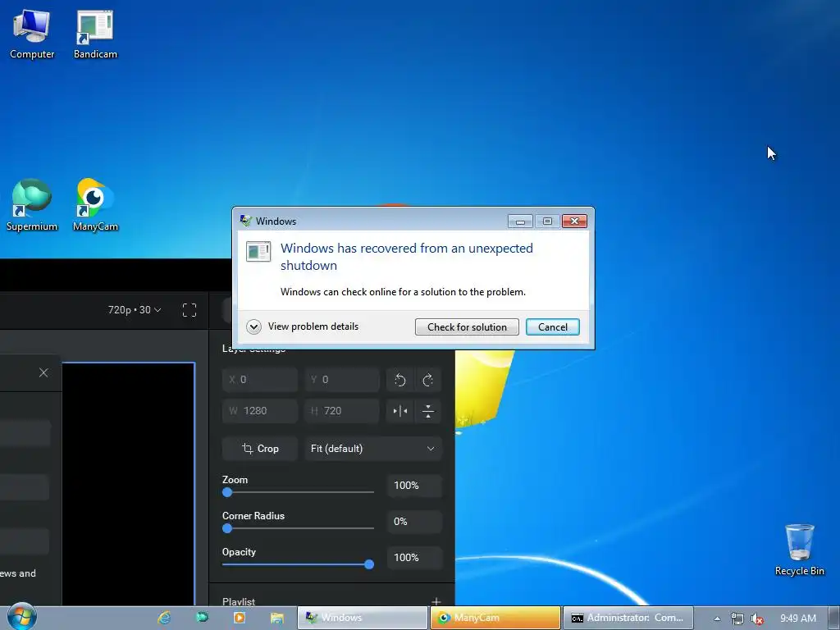Add a new Playlist item with plus
Screen dimensions: 840x630
(436, 601)
